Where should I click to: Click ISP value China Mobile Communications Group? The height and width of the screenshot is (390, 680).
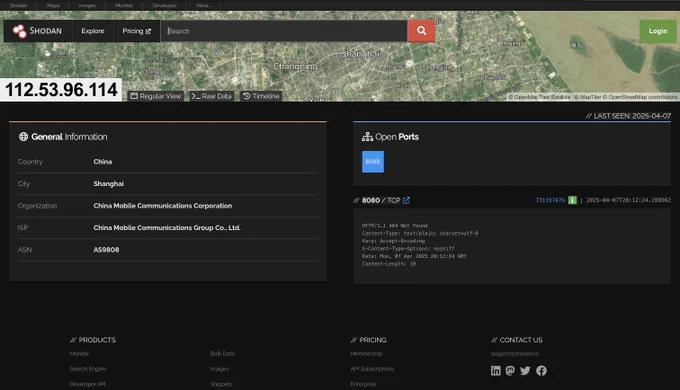[167, 228]
